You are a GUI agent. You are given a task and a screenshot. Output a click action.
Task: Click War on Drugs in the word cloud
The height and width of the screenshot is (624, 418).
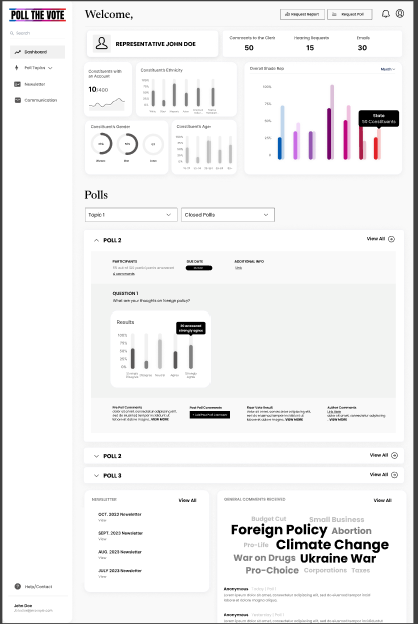(264, 558)
